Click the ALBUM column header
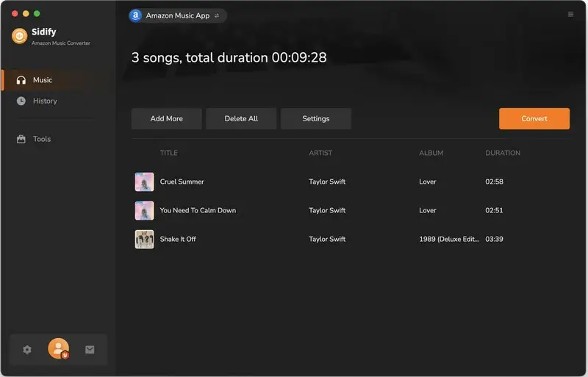588x377 pixels. tap(431, 153)
